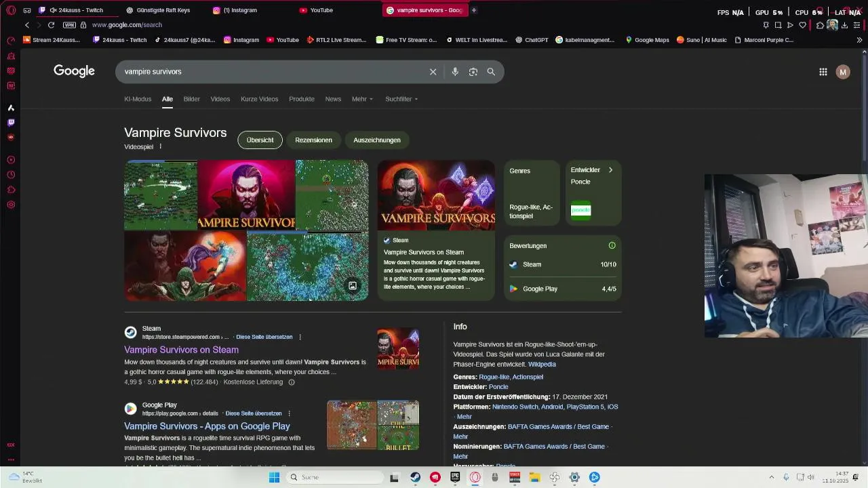Switch to News search tab
Image resolution: width=868 pixels, height=488 pixels.
coord(333,99)
